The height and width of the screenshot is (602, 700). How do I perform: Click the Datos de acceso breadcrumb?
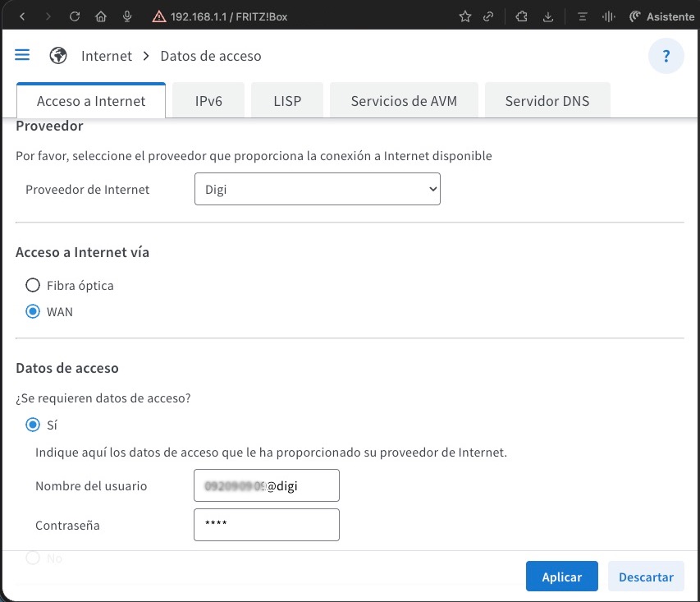211,57
